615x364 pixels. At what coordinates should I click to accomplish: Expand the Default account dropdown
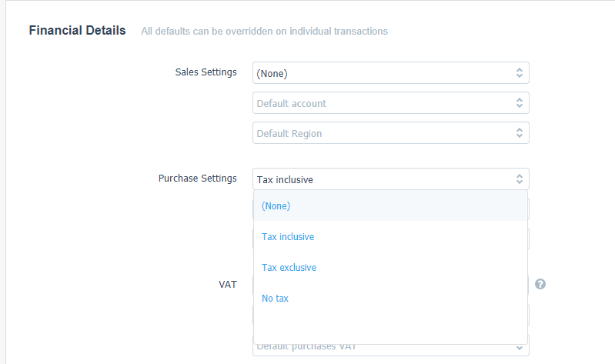(385, 103)
